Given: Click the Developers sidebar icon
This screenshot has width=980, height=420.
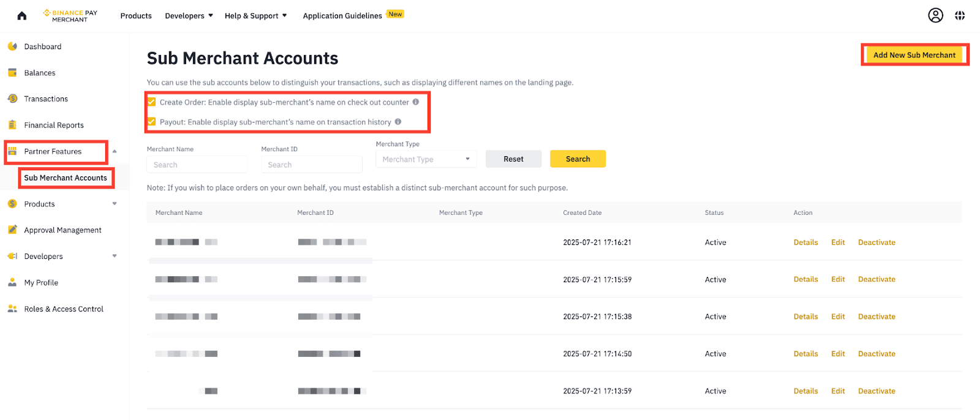Looking at the screenshot, I should [x=12, y=257].
